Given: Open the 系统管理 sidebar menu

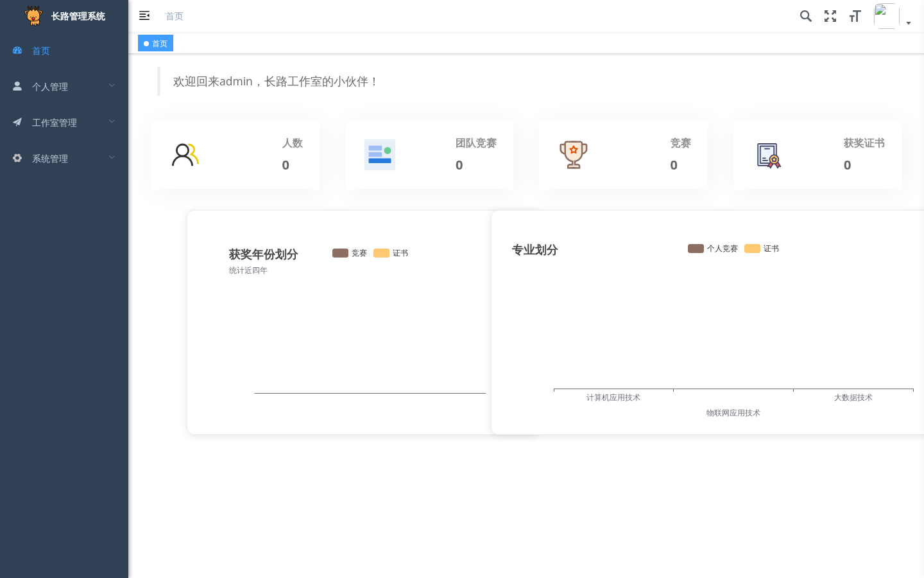Looking at the screenshot, I should [64, 159].
